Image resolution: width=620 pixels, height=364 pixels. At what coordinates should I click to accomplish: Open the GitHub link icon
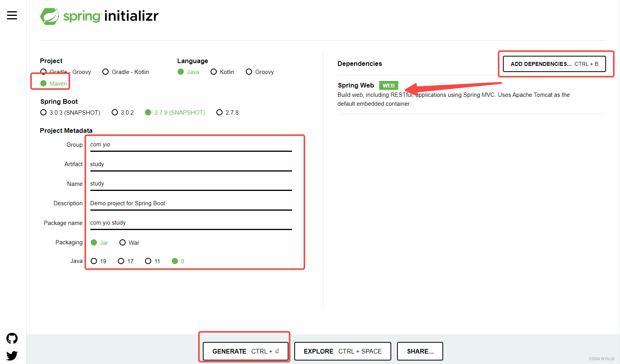tap(12, 338)
